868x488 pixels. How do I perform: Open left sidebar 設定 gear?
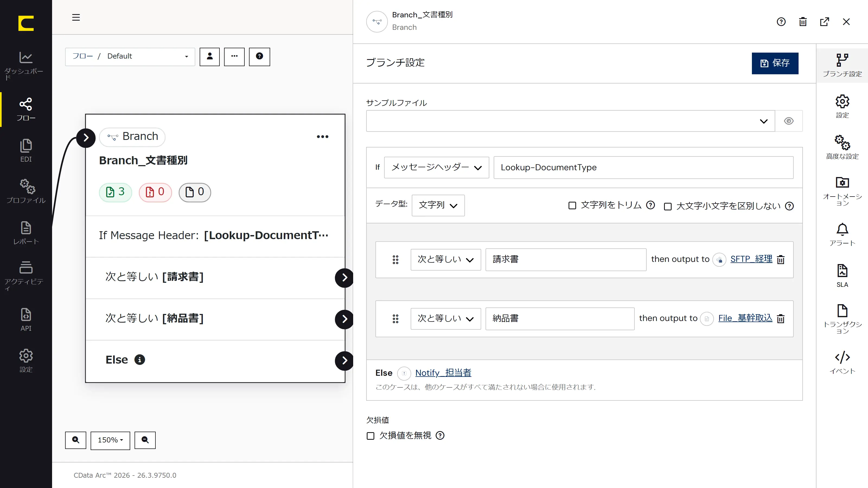(26, 360)
